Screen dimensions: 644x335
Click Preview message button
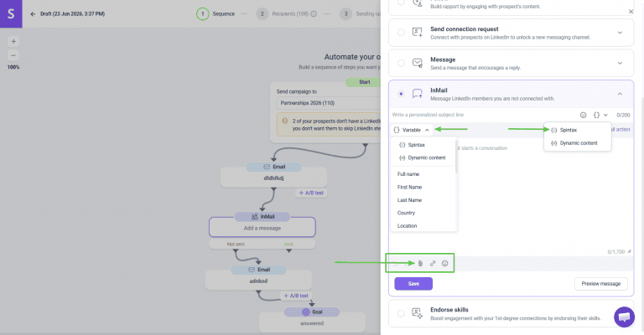click(x=601, y=284)
